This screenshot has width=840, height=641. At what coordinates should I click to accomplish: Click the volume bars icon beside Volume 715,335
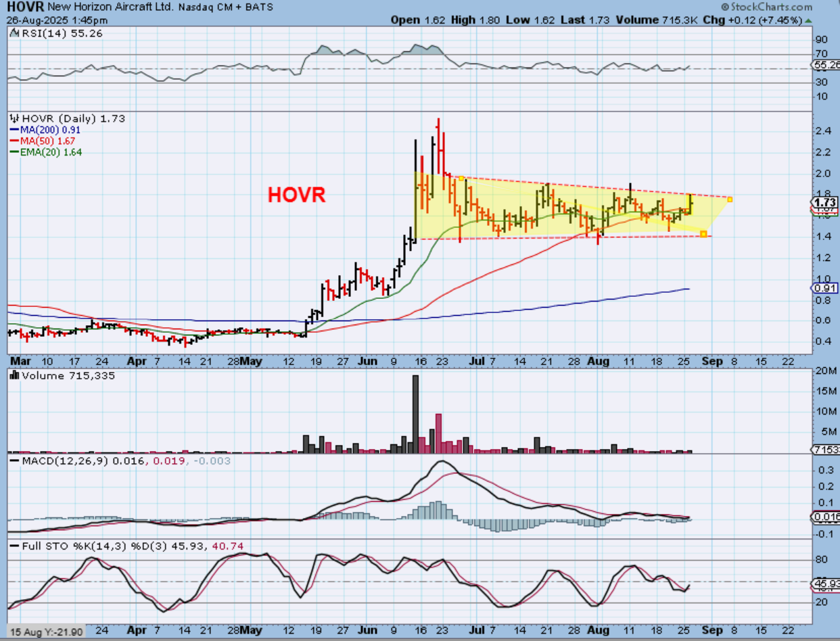click(14, 375)
